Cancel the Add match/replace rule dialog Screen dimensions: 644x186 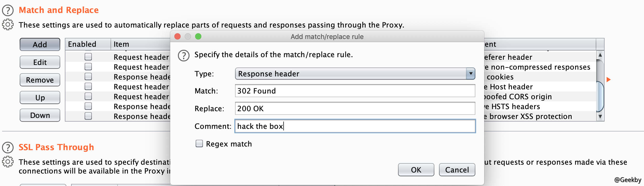coord(457,170)
